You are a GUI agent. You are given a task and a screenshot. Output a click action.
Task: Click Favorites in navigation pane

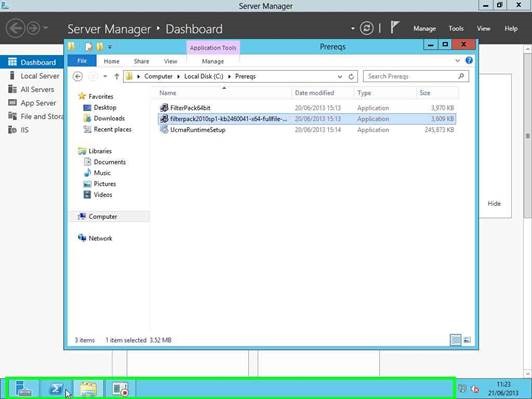pyautogui.click(x=100, y=96)
